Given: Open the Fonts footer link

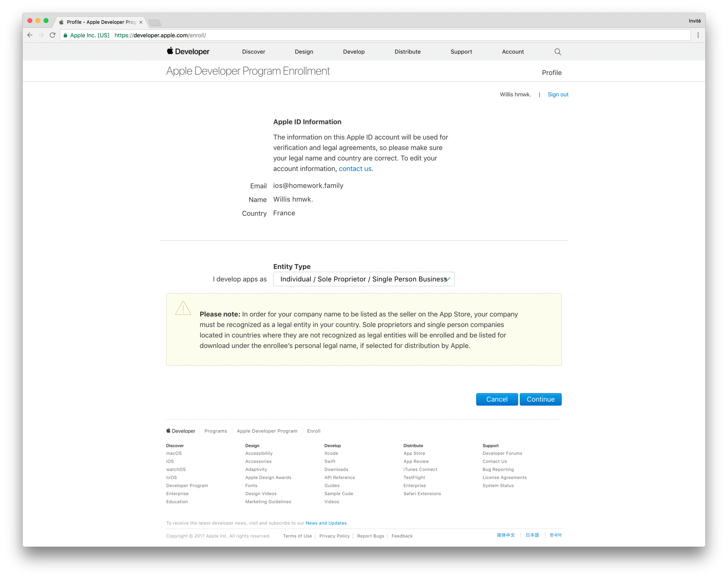Looking at the screenshot, I should click(x=251, y=486).
